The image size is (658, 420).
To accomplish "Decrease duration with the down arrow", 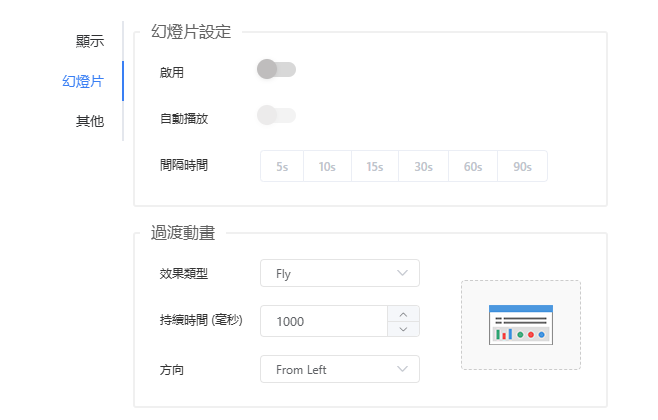I will pyautogui.click(x=403, y=329).
